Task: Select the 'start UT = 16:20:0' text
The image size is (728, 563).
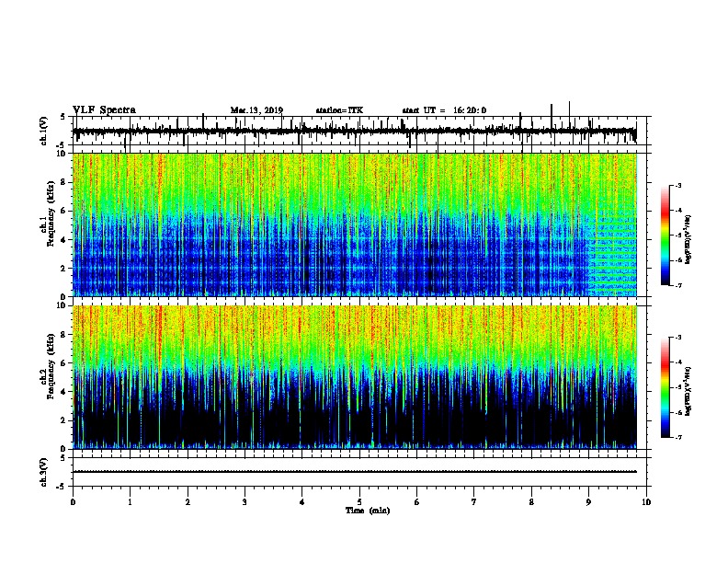Action: pos(444,110)
